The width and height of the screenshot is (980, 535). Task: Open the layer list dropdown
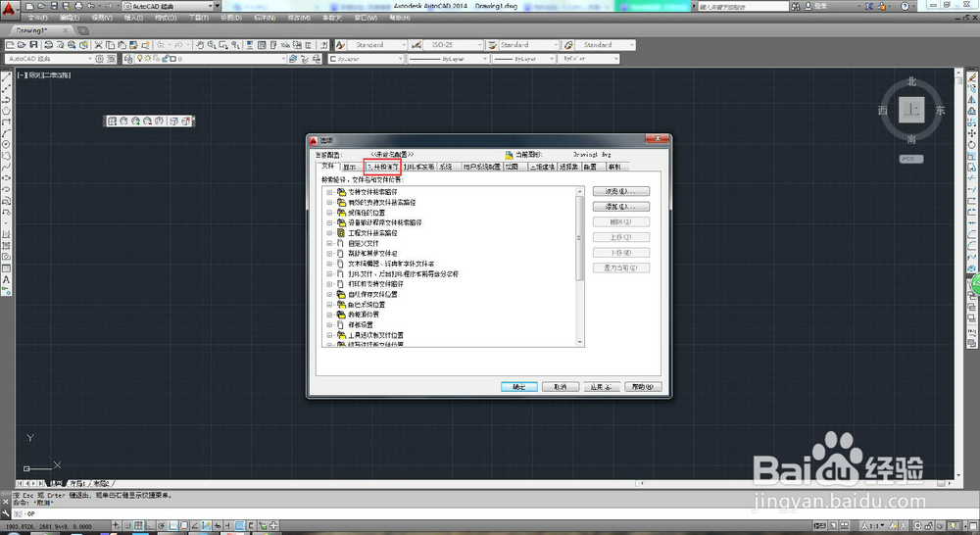tap(282, 59)
